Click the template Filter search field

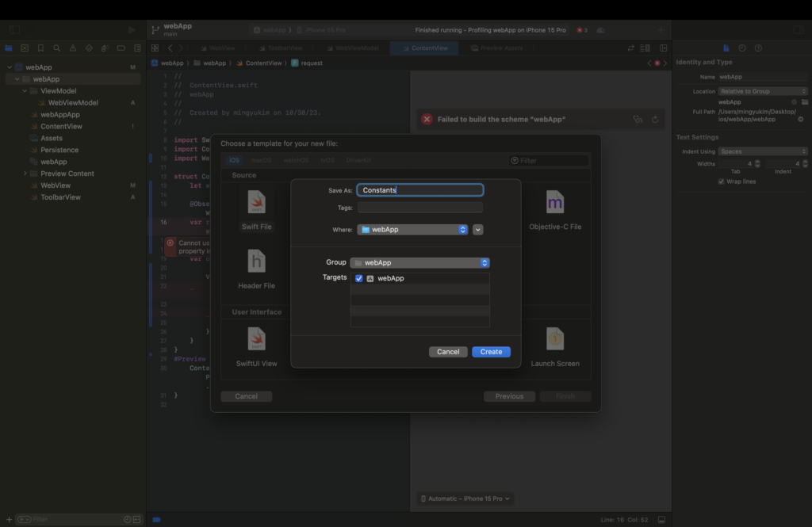549,161
